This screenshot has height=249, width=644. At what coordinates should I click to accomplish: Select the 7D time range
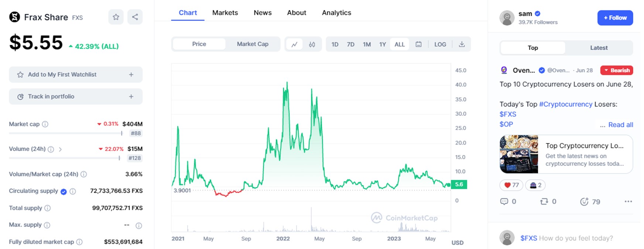coord(350,44)
